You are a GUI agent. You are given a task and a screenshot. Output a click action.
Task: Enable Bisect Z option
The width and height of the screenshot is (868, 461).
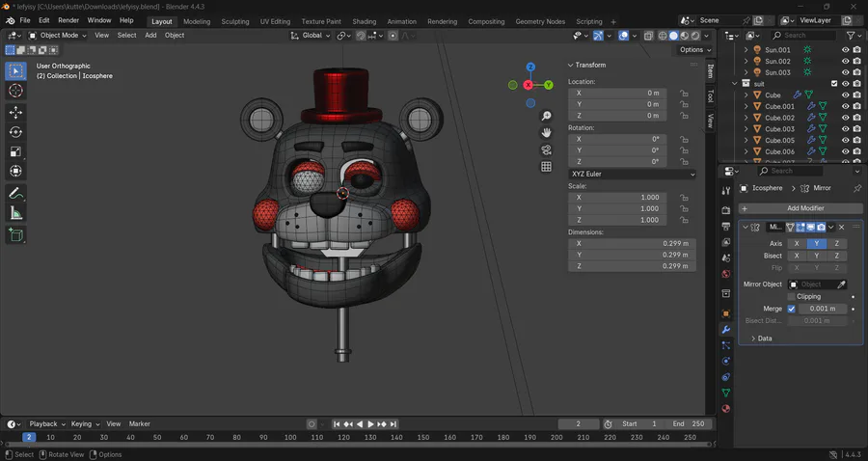836,256
